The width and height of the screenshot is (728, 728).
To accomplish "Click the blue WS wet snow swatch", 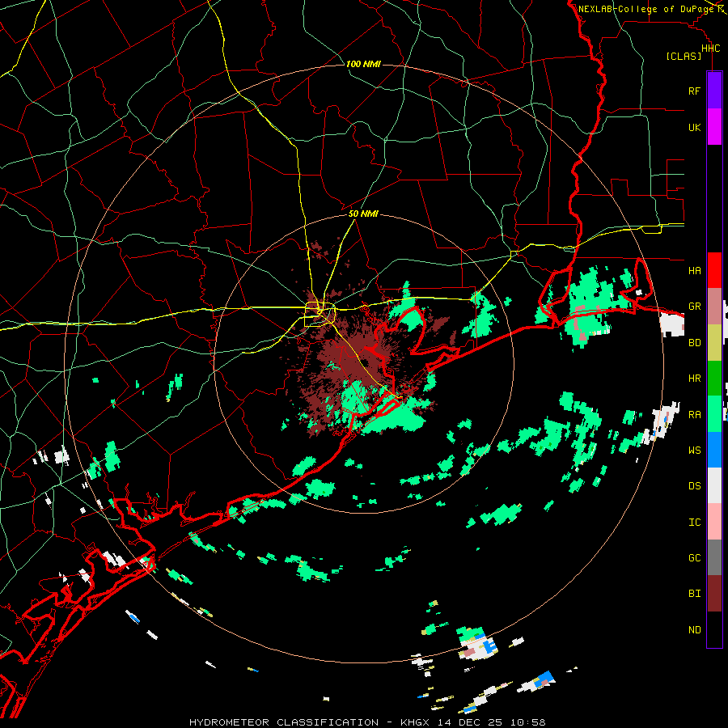I will [x=714, y=450].
